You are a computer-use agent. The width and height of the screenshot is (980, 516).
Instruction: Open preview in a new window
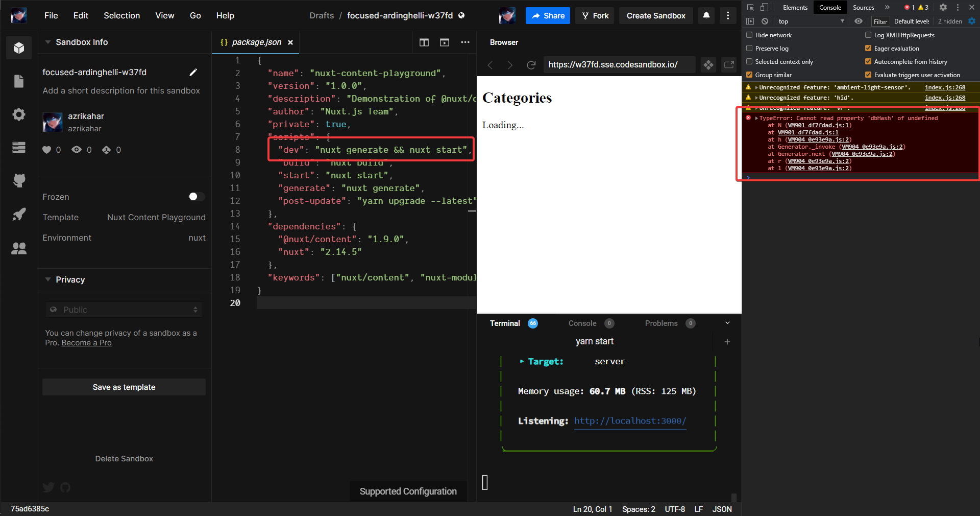tap(729, 65)
